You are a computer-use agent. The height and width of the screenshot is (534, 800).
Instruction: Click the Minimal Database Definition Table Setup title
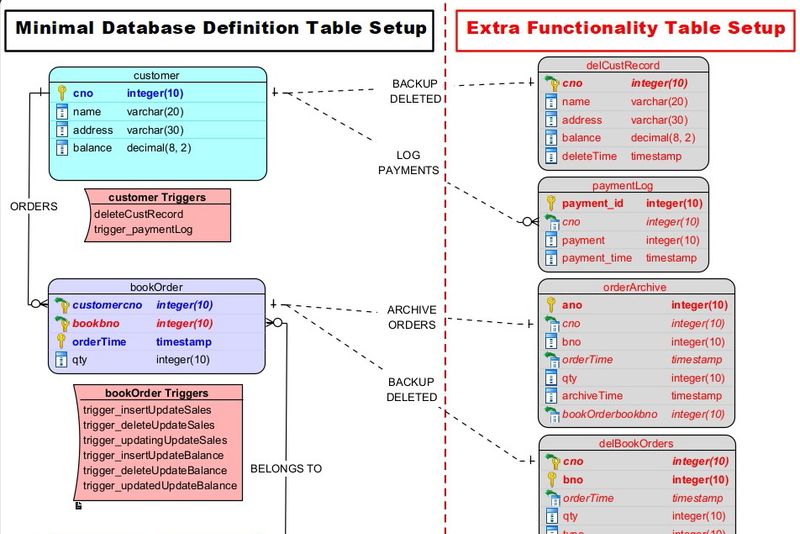[219, 29]
